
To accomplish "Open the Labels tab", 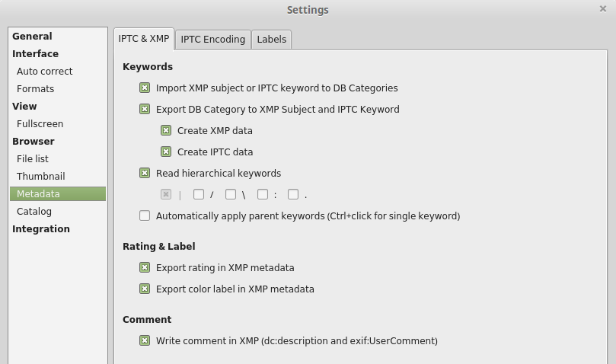I will (x=271, y=40).
